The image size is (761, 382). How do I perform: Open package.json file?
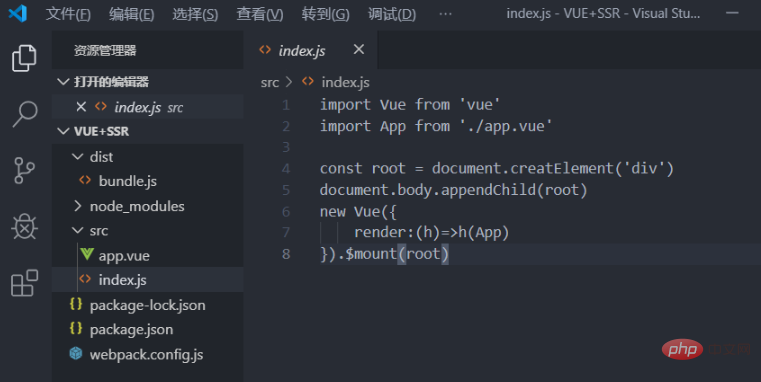point(131,330)
